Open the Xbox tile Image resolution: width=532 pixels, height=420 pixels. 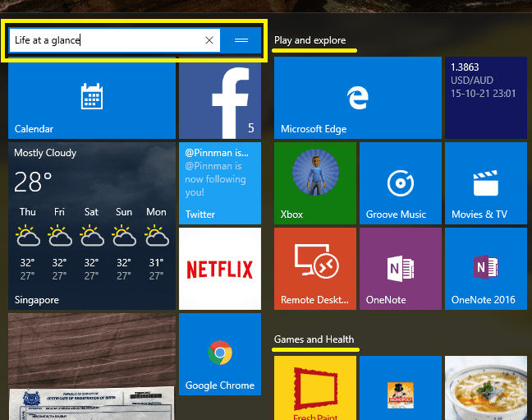click(315, 183)
